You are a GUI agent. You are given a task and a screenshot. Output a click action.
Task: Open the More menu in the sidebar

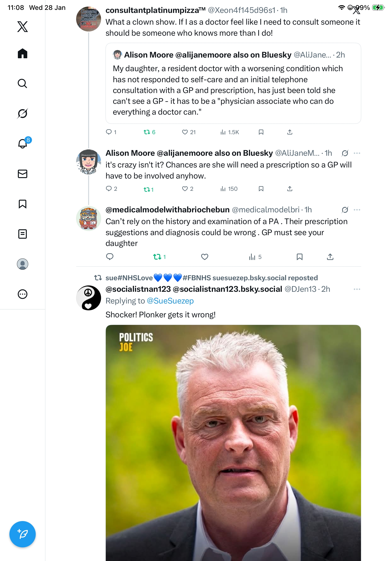pos(23,294)
